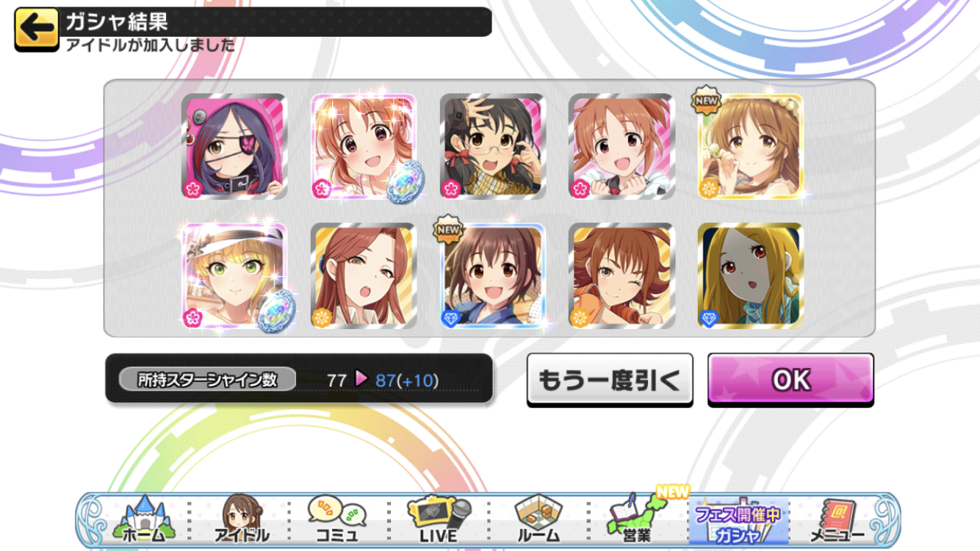Select the winking idol card
The height and width of the screenshot is (551, 980).
pos(621,275)
